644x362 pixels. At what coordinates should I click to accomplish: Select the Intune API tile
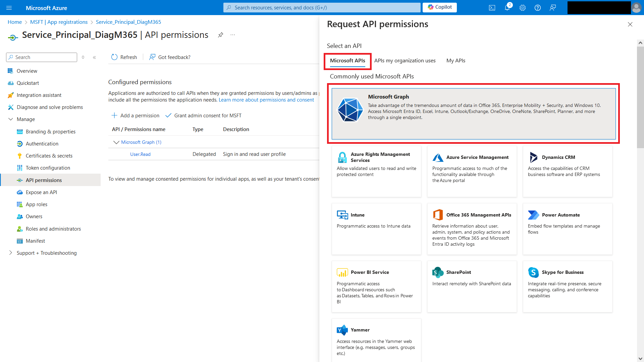tap(376, 229)
